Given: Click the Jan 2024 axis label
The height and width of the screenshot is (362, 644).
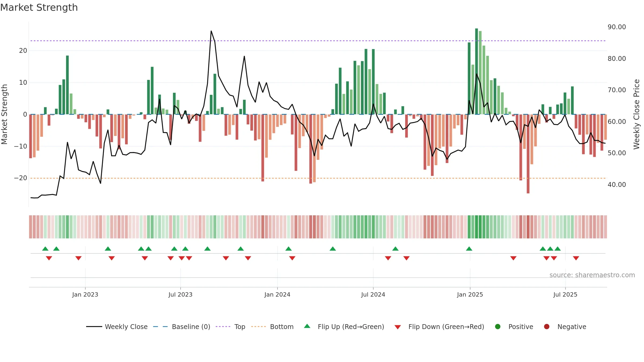Looking at the screenshot, I should tap(277, 294).
